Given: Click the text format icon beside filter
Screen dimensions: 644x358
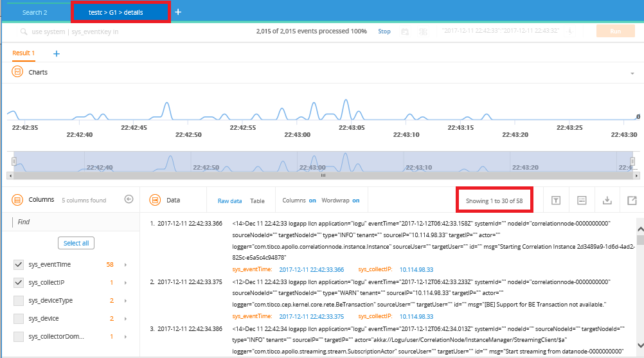Looking at the screenshot, I should (x=581, y=201).
